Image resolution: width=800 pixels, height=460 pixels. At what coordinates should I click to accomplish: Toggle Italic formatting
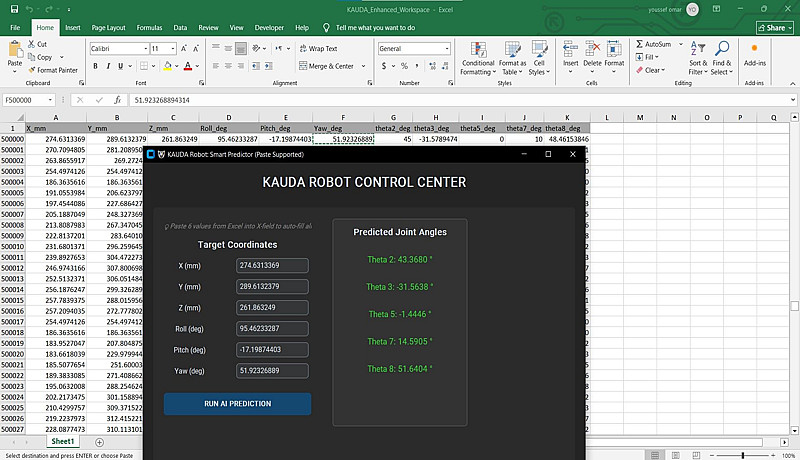coord(108,66)
